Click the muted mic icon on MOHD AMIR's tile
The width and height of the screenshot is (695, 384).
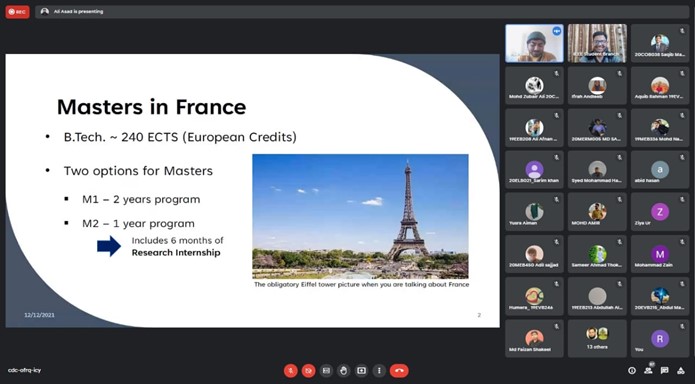click(620, 200)
